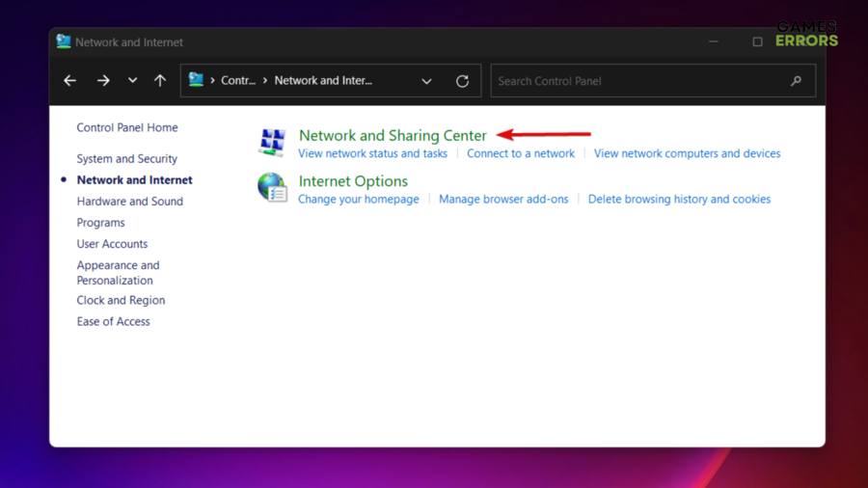Screen dimensions: 868x488
Task: Open View network computers and devices
Action: 687,153
